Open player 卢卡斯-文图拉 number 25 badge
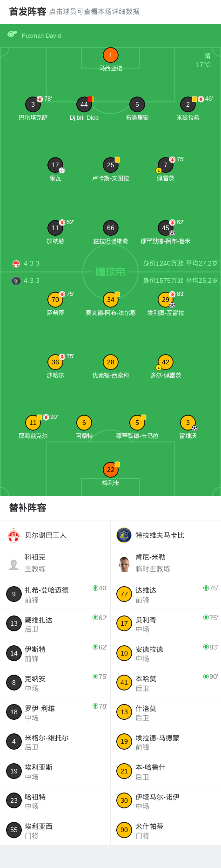Viewport: 221px width, 868px height. click(x=111, y=165)
